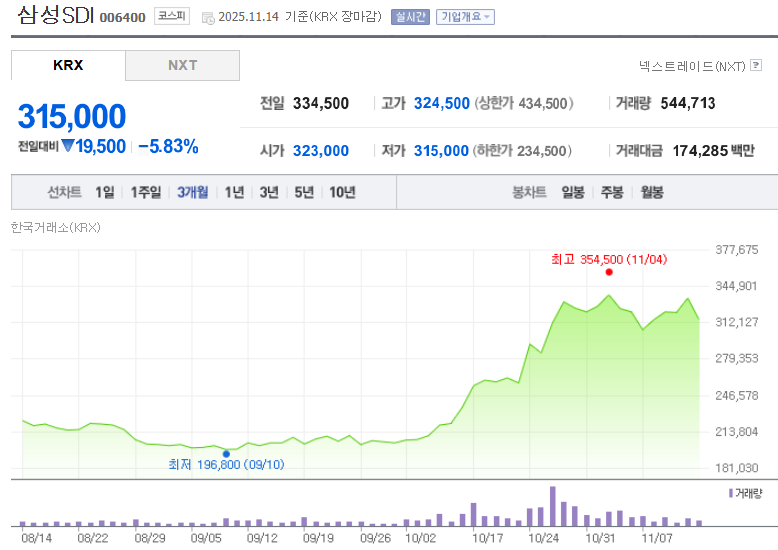The height and width of the screenshot is (550, 778).
Task: Click the 08/14 date axis label
Action: [x=37, y=538]
